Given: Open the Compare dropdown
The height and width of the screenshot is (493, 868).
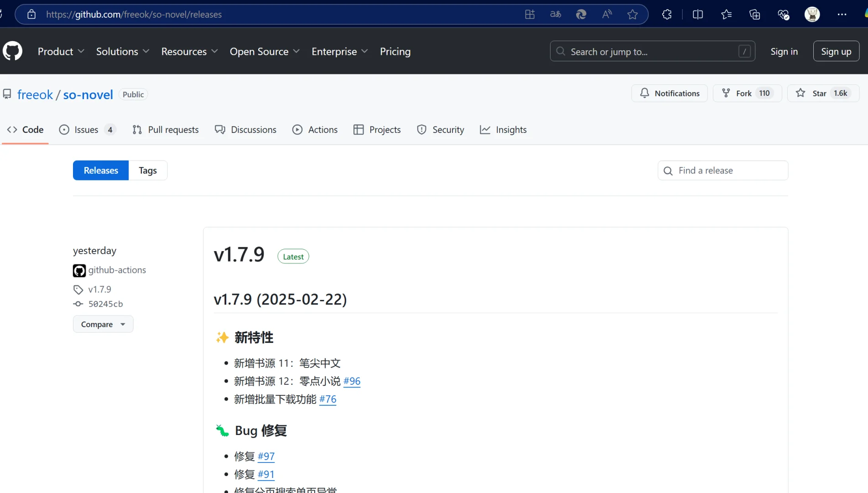Looking at the screenshot, I should pyautogui.click(x=103, y=324).
